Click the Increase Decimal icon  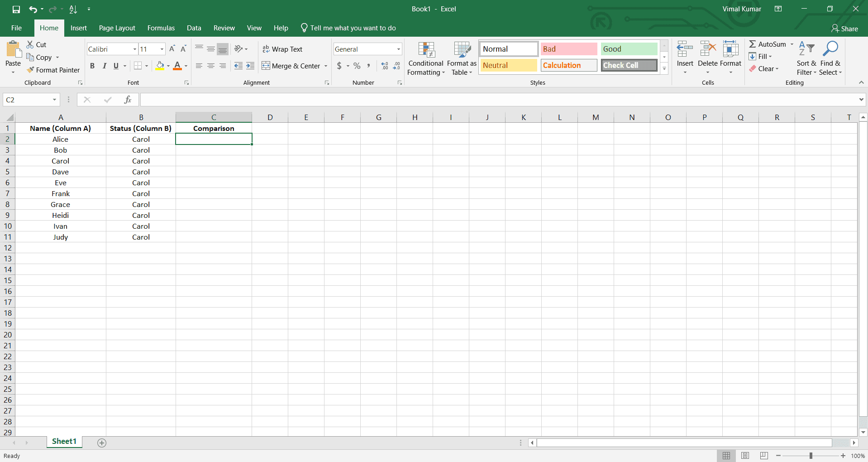point(384,66)
